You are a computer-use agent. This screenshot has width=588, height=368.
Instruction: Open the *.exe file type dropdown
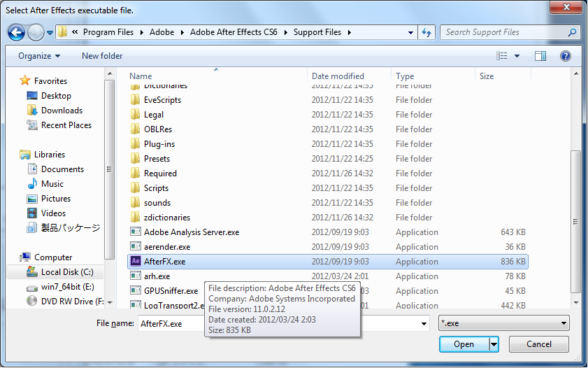coord(503,323)
